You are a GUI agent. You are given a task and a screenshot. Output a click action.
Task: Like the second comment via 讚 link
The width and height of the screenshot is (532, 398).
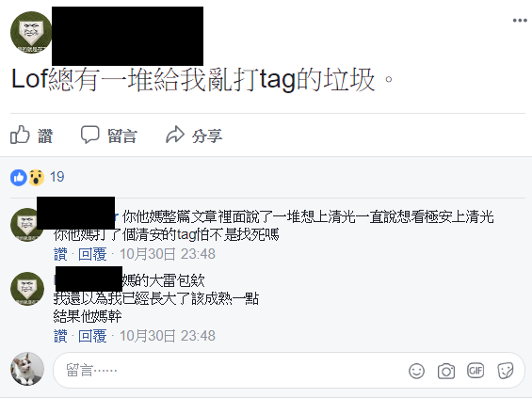(60, 336)
